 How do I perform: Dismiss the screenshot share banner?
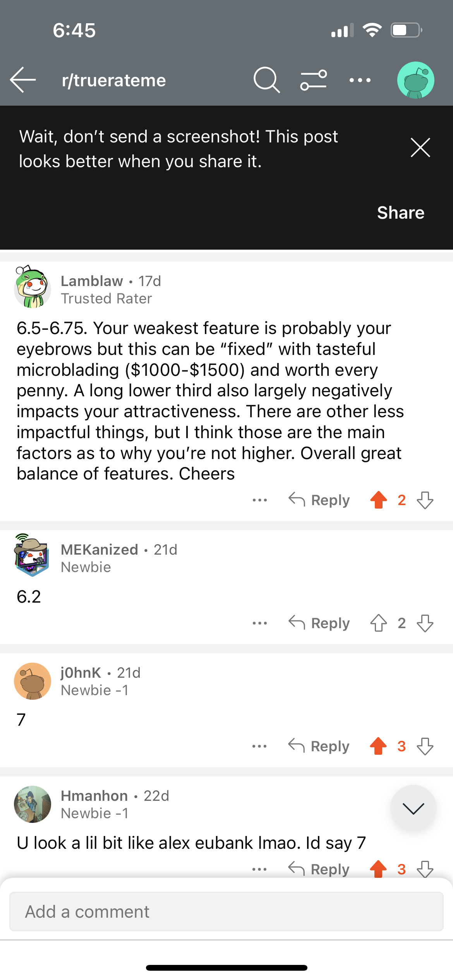(x=420, y=147)
